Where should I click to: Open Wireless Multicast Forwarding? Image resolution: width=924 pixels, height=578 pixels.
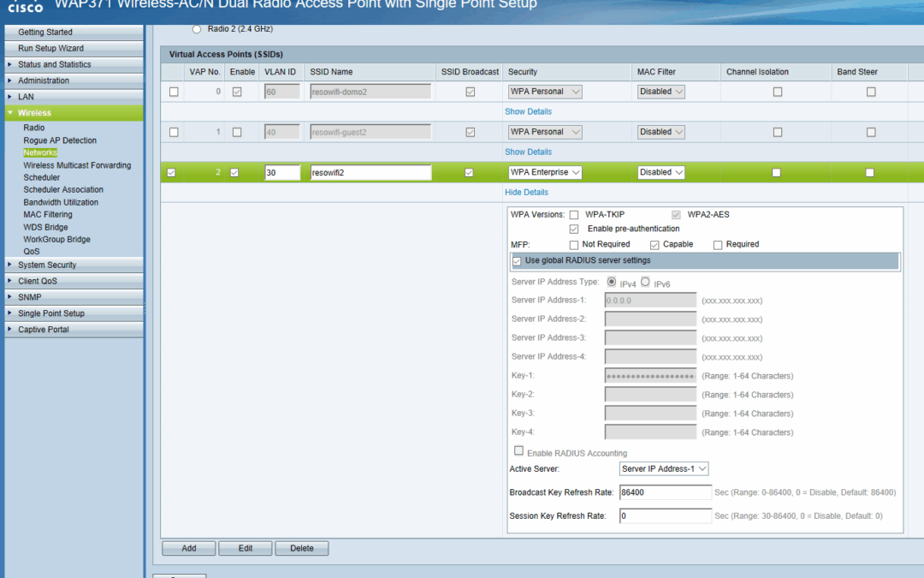click(x=77, y=165)
